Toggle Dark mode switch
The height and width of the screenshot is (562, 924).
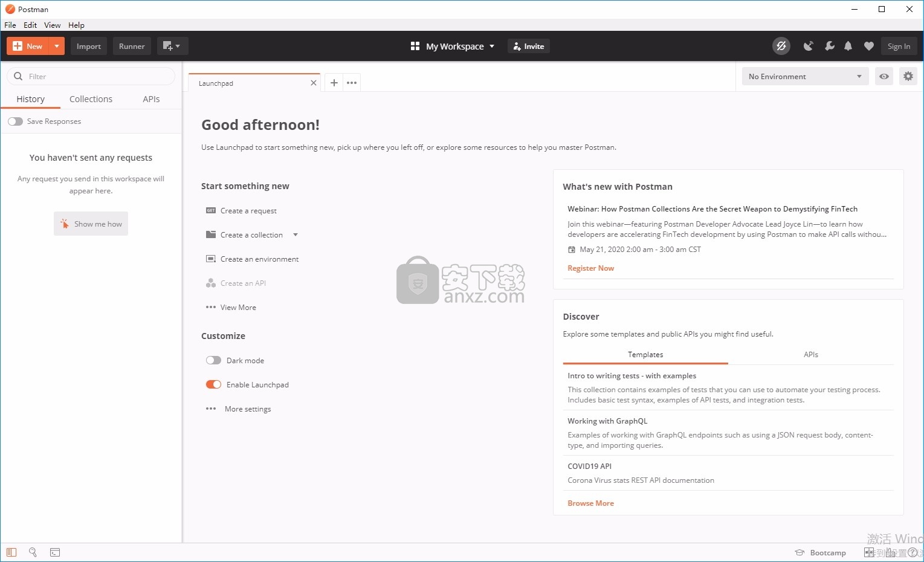[213, 360]
